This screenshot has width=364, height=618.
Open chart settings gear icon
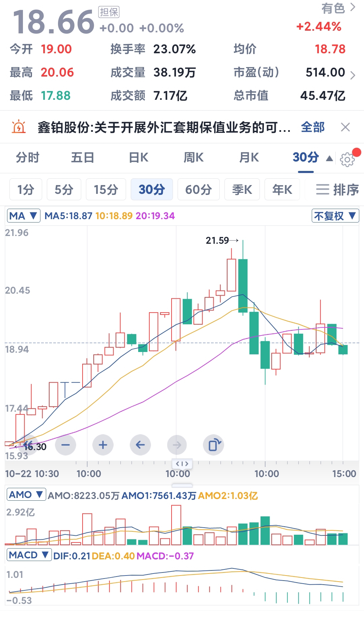[347, 159]
